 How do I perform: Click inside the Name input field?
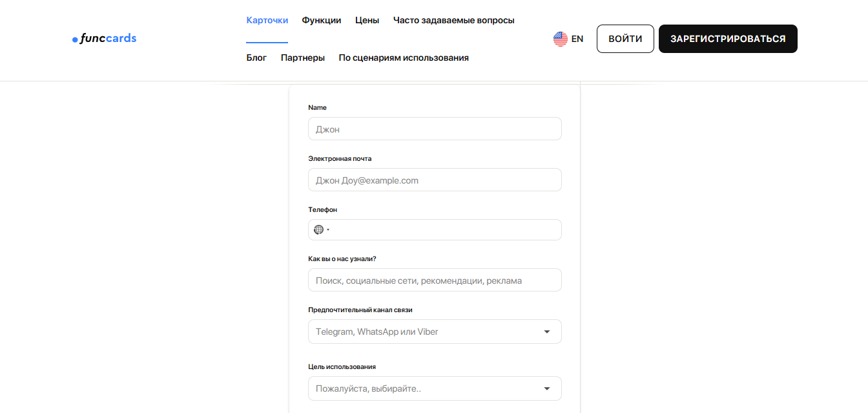tap(434, 129)
